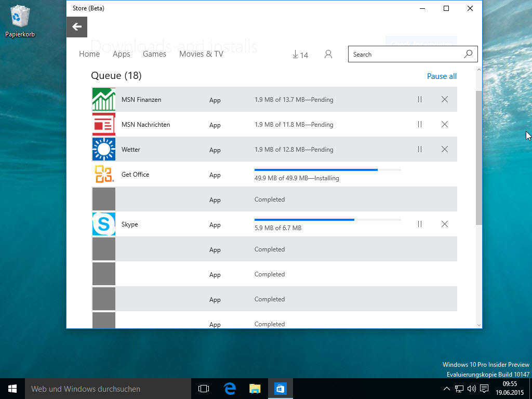Viewport: 532px width, 399px height.
Task: Open Task View in the taskbar
Action: [x=204, y=389]
